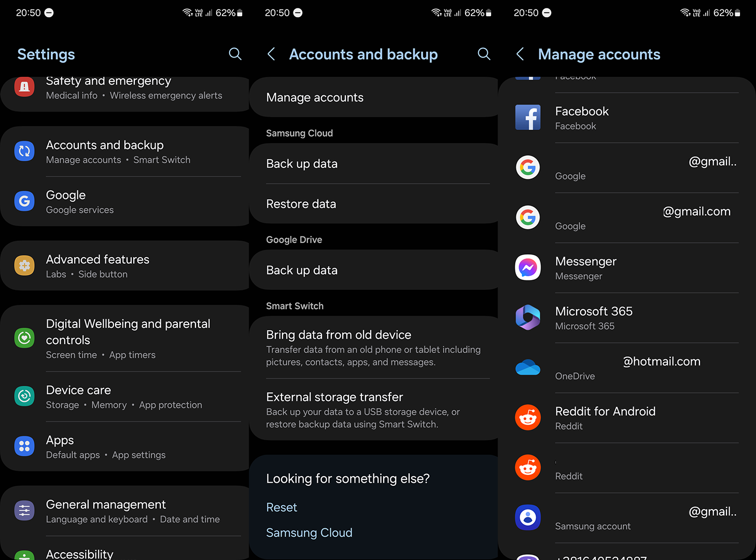Screen dimensions: 756x560
Task: Select the Samsung account row
Action: (x=626, y=518)
